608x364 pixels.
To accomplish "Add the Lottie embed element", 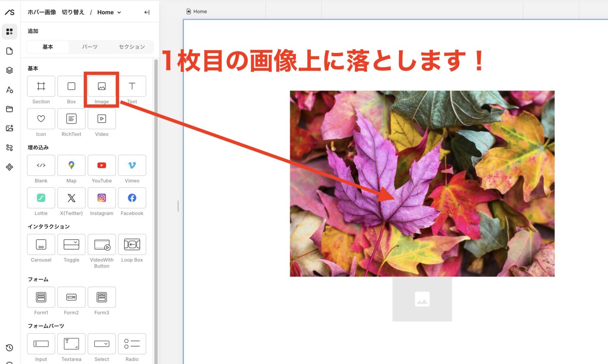I will (x=41, y=198).
